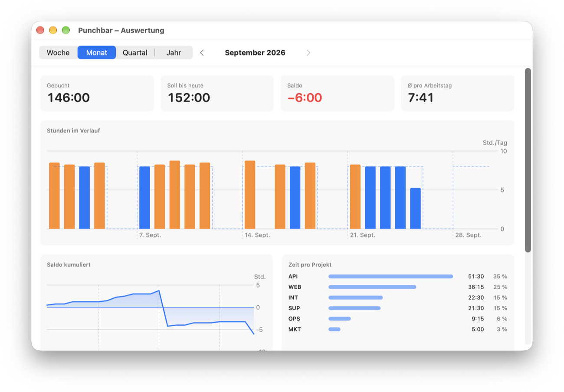Click the 3 % share value
The image size is (564, 392).
(x=502, y=330)
